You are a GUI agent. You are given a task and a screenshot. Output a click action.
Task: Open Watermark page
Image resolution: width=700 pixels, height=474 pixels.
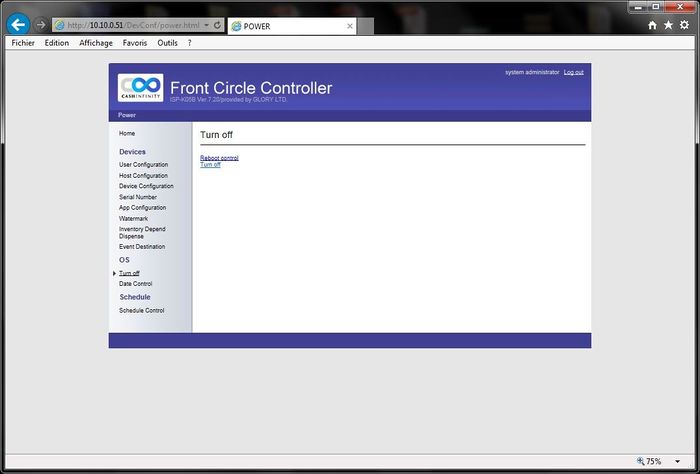(x=133, y=218)
